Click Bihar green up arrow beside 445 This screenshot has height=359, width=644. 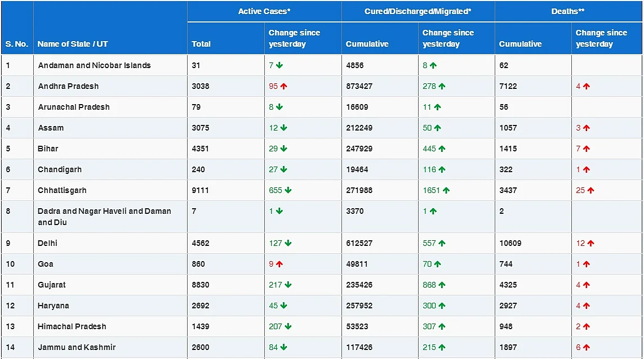(442, 149)
